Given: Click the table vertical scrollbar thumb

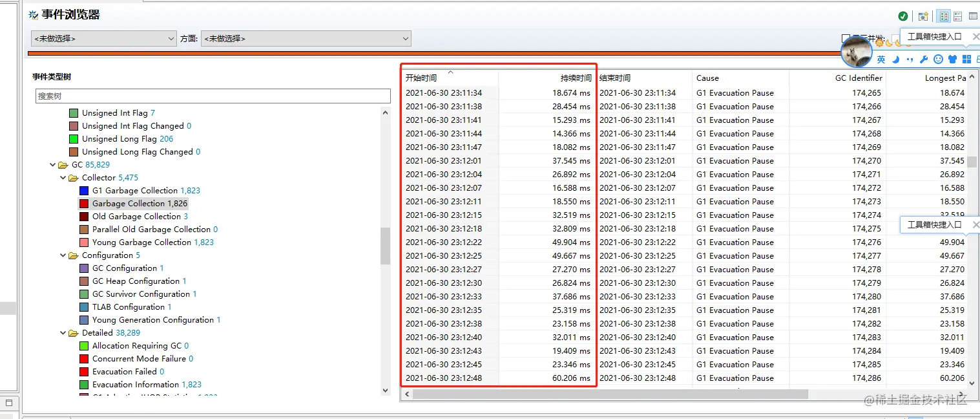Looking at the screenshot, I should [x=972, y=162].
